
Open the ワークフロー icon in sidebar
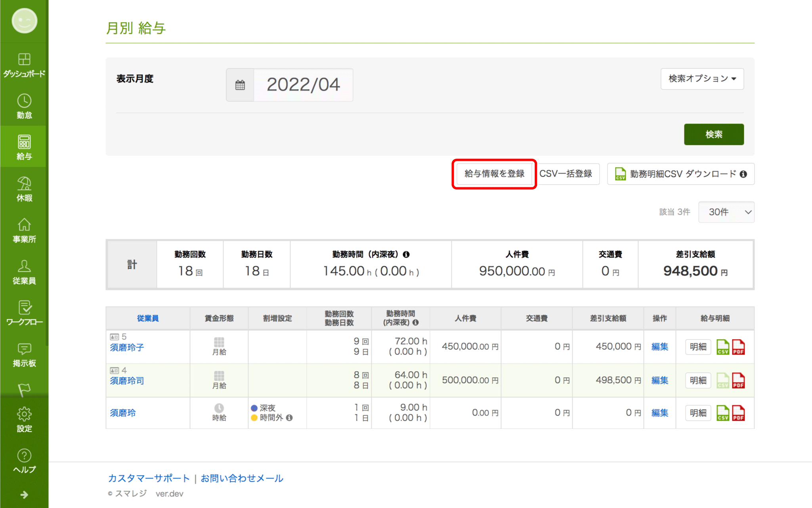point(24,307)
